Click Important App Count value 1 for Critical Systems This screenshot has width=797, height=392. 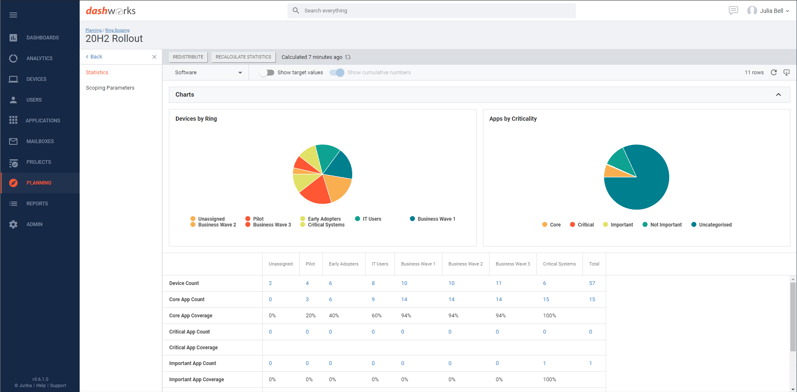click(544, 364)
